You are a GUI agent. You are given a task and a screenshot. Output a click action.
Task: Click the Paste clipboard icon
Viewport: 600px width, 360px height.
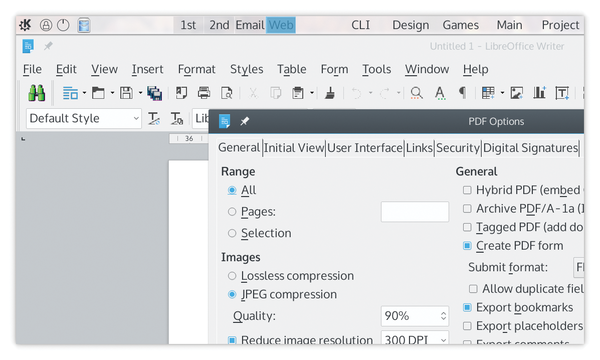coord(298,93)
